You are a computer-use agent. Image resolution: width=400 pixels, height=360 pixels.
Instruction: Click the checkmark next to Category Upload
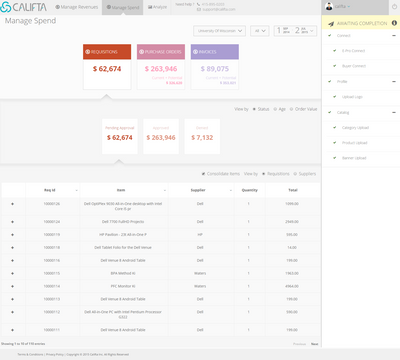tap(335, 127)
